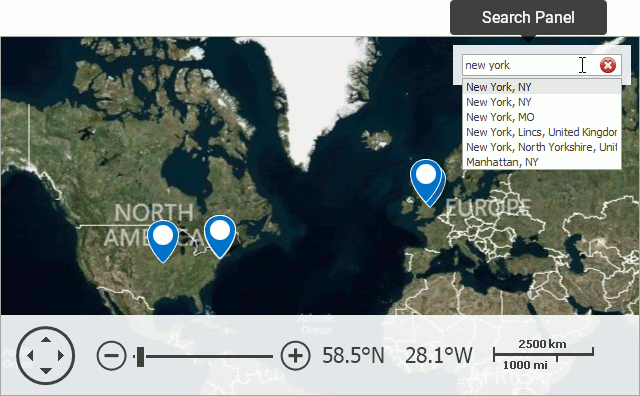Click the zoom in plus icon
Viewport: 640px width, 396px height.
coord(296,356)
